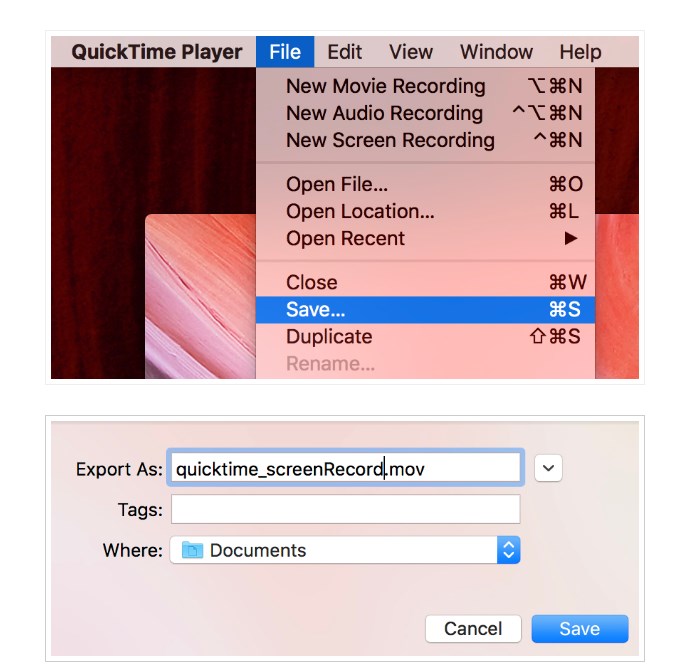Select Open File… from the File menu
Viewport: 689px width, 670px height.
(425, 185)
